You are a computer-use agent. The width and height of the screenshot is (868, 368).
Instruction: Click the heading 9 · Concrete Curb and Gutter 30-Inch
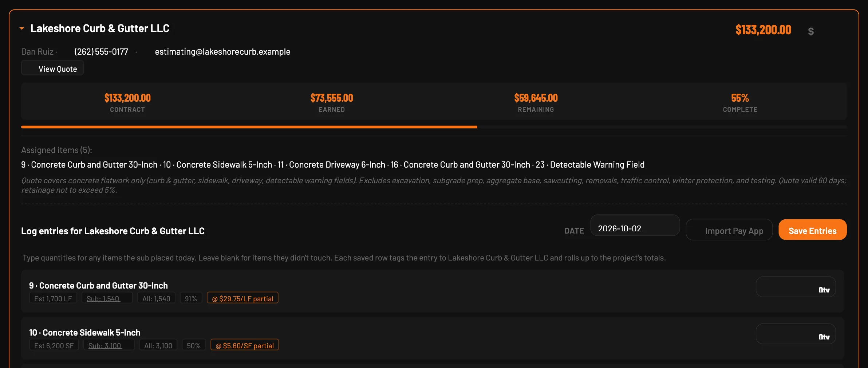click(x=98, y=285)
